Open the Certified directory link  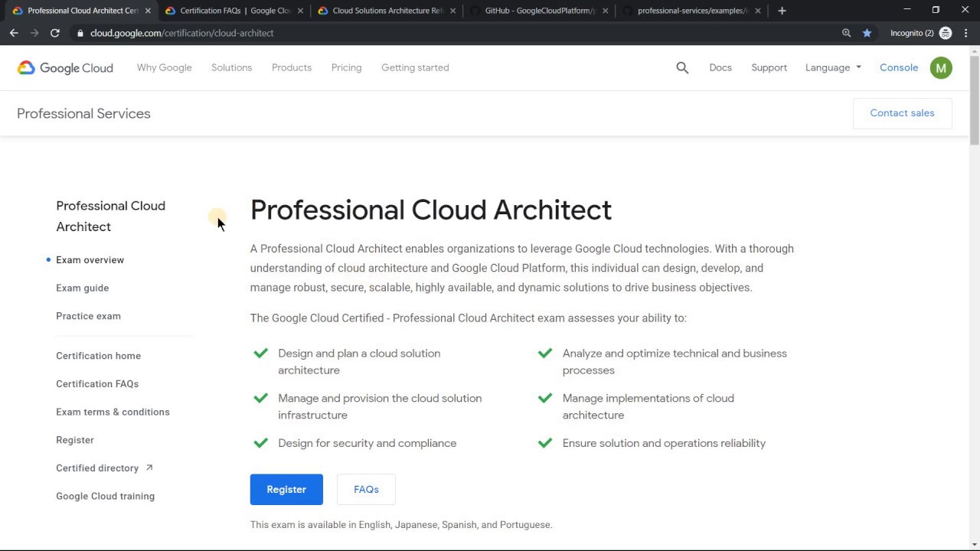[x=97, y=468]
